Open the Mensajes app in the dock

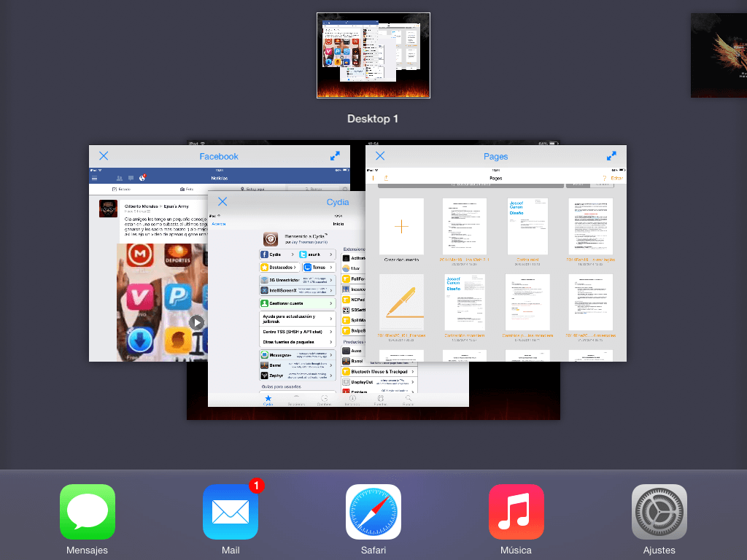pos(87,512)
